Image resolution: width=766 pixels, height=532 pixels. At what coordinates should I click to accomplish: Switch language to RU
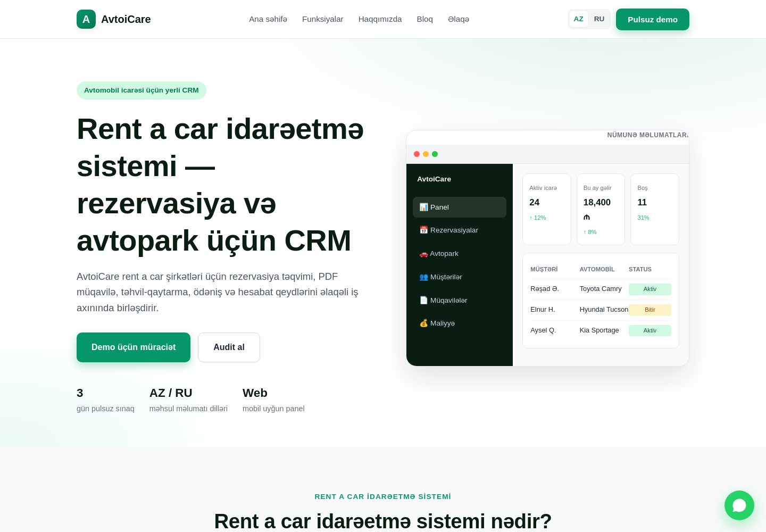click(x=599, y=19)
